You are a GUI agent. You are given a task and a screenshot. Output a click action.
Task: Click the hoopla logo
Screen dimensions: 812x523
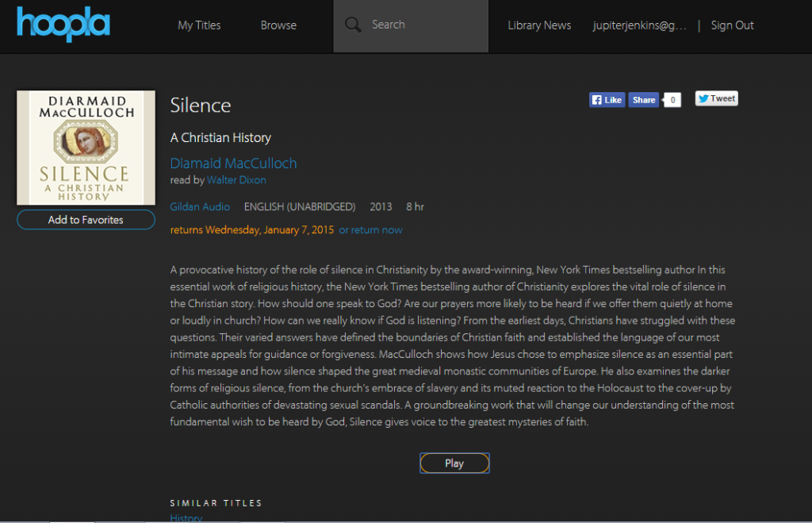coord(63,24)
